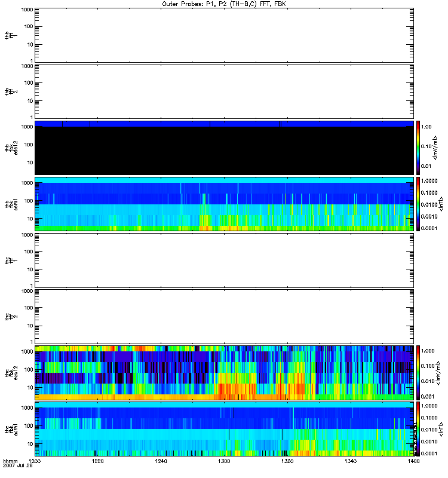Image resolution: width=448 pixels, height=478 pixels.
Task: Click the empty first thb FFT panel
Action: tap(224, 35)
